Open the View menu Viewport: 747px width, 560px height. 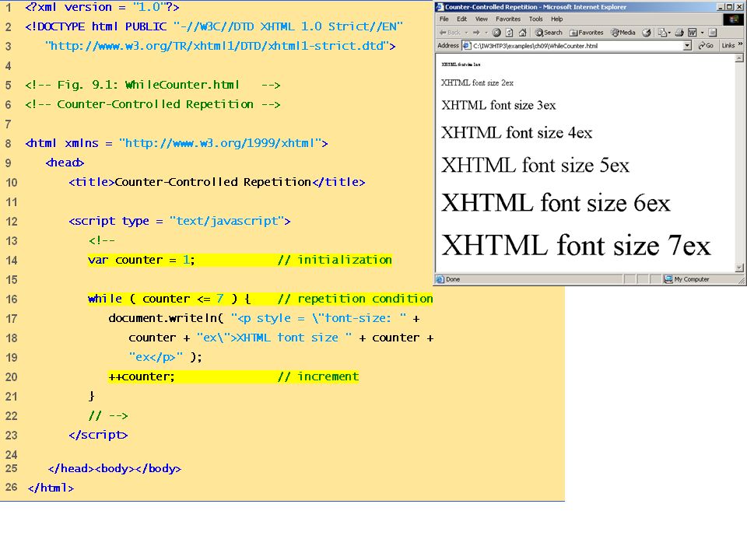click(481, 19)
